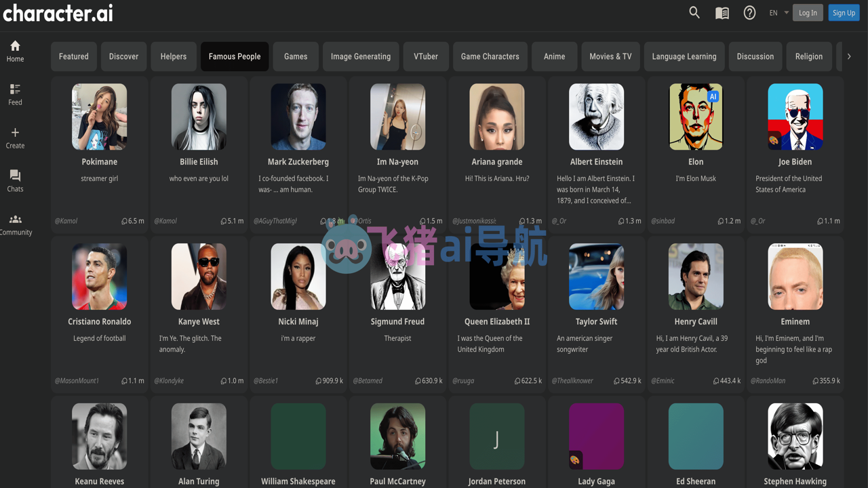Open Ariana grande's avatar image

point(497,117)
